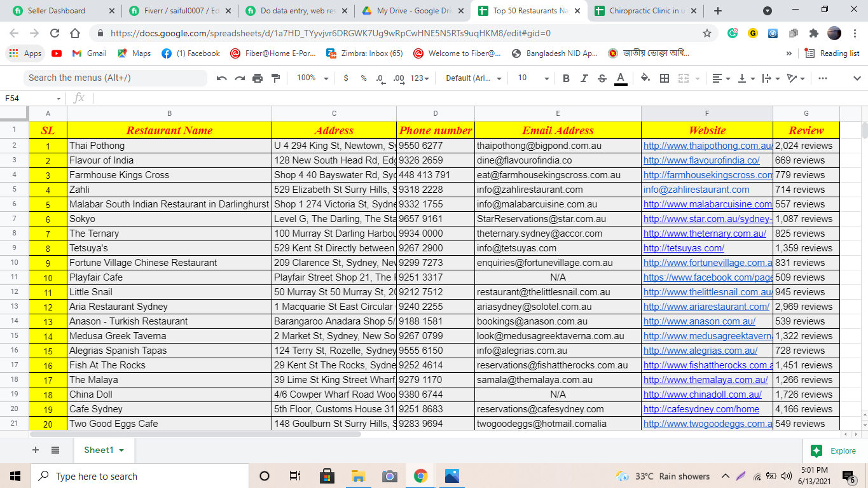Screen dimensions: 868x488
Task: Expand the font family dropdown
Action: 473,78
